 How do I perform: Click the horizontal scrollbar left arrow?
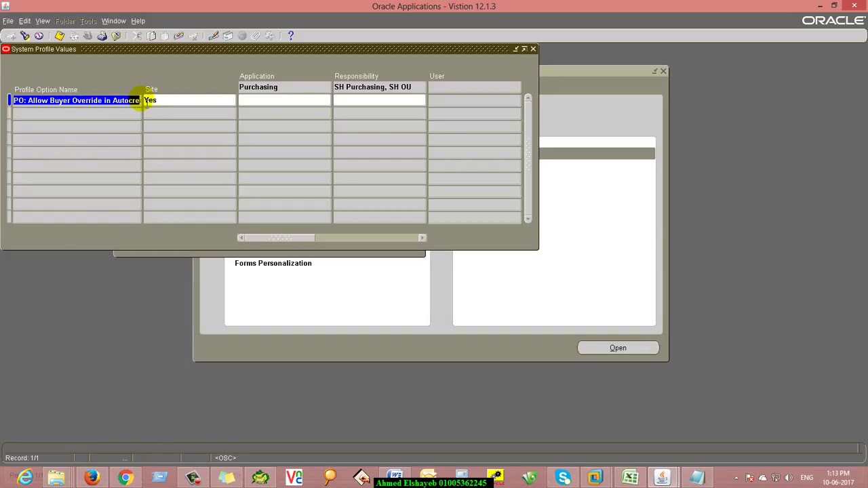[x=241, y=238]
